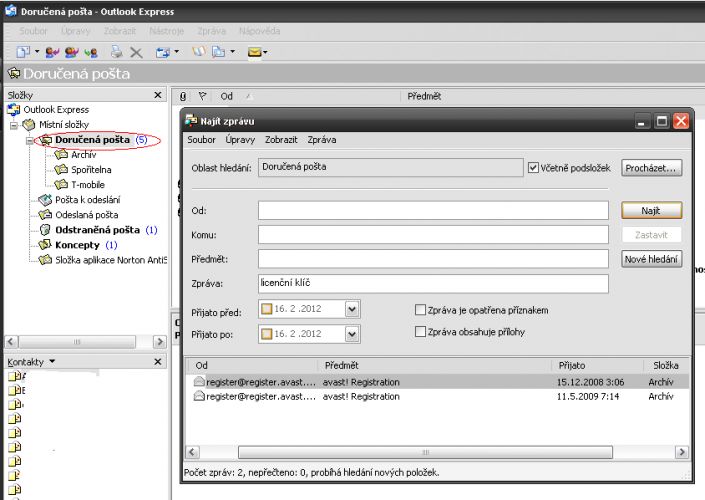Click the Najít button
Screen dimensions: 705x500
651,210
